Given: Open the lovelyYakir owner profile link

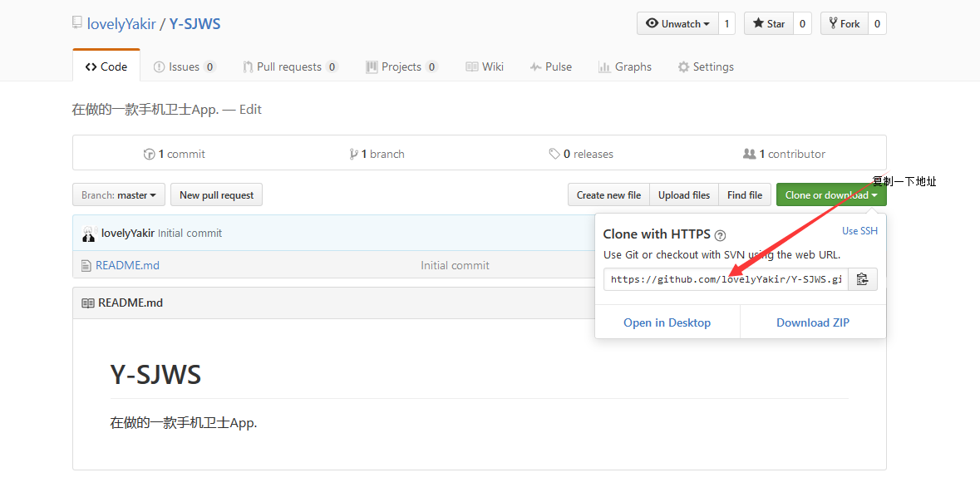Looking at the screenshot, I should pos(121,24).
